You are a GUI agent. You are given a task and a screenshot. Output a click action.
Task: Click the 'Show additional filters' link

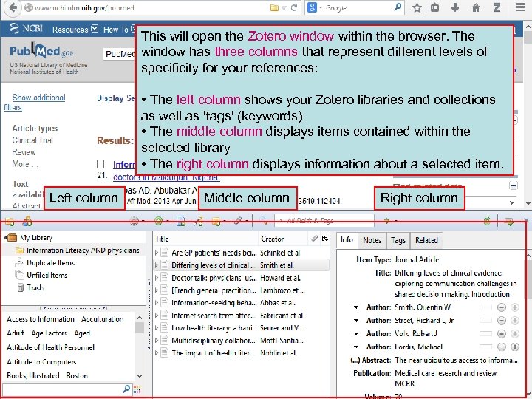35,102
